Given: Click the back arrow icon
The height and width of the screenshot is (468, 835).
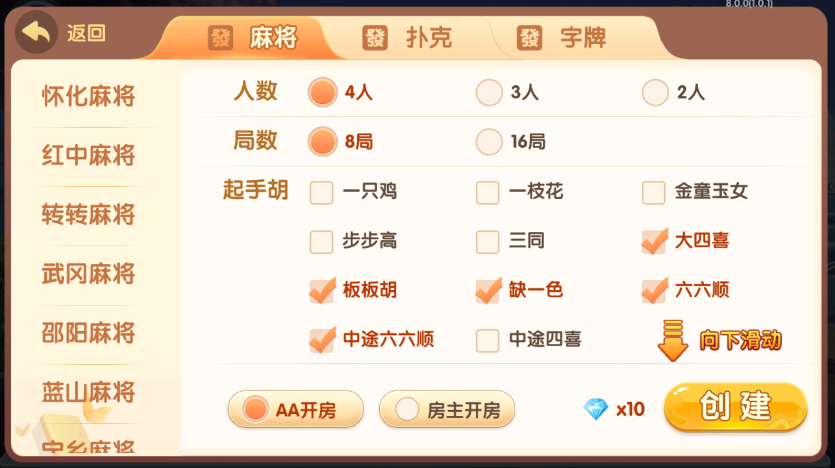Looking at the screenshot, I should (37, 34).
